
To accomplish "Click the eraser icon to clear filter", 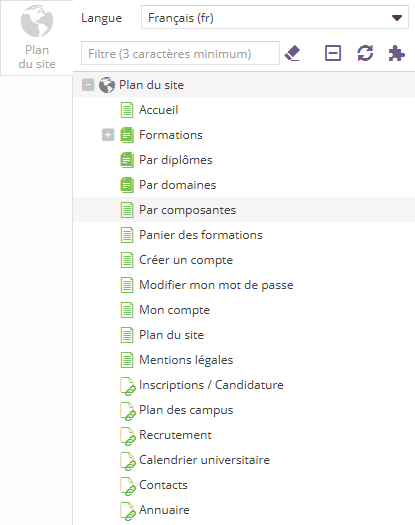I will coord(292,53).
